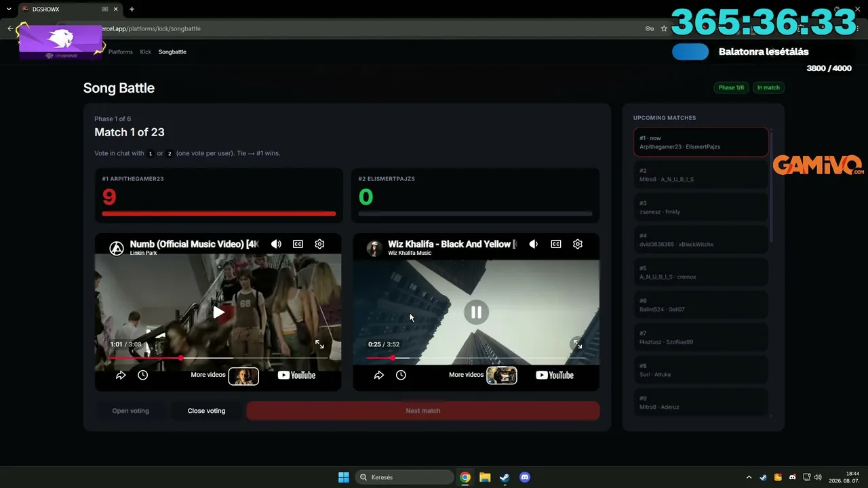Click the Open voting button
Viewport: 868px width, 488px height.
pos(130,411)
